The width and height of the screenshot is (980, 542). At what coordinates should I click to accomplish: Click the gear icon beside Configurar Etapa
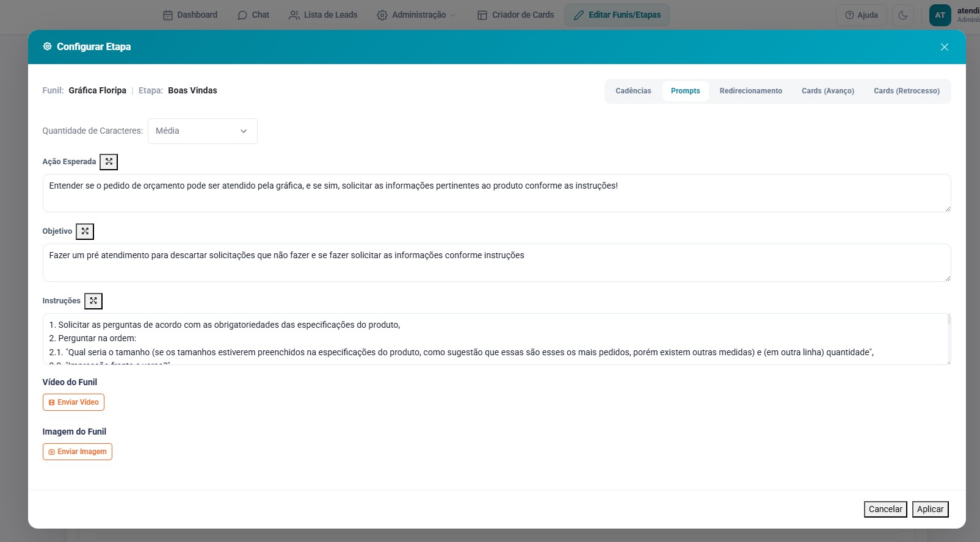click(x=47, y=46)
